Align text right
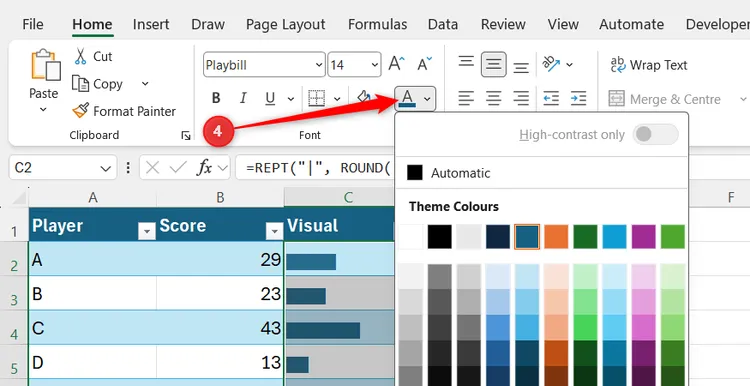Image resolution: width=750 pixels, height=386 pixels. point(521,99)
